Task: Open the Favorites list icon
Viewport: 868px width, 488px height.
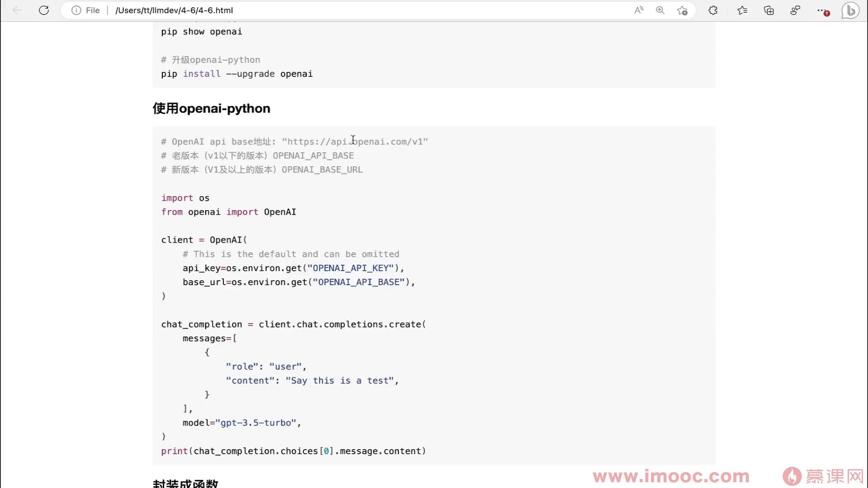Action: click(742, 10)
